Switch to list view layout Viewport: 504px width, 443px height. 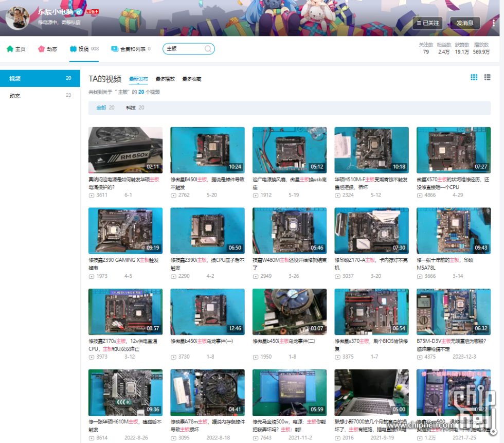tap(488, 77)
